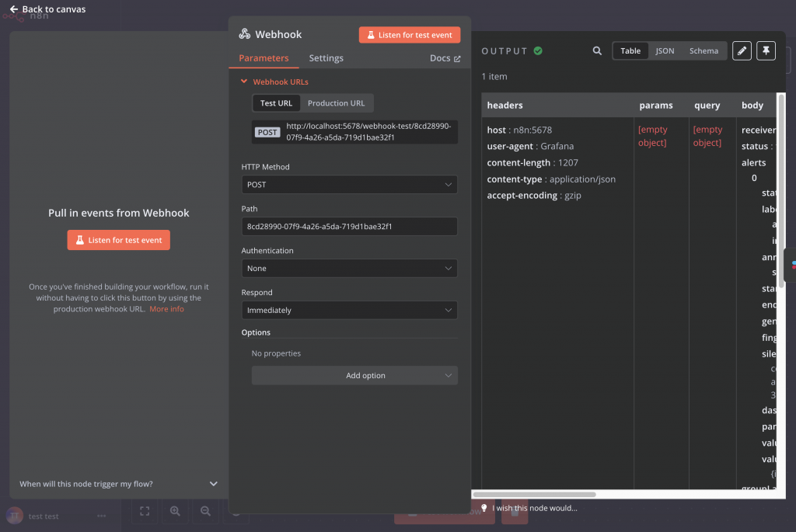Click the 'content-length : 1207' row

(x=532, y=163)
